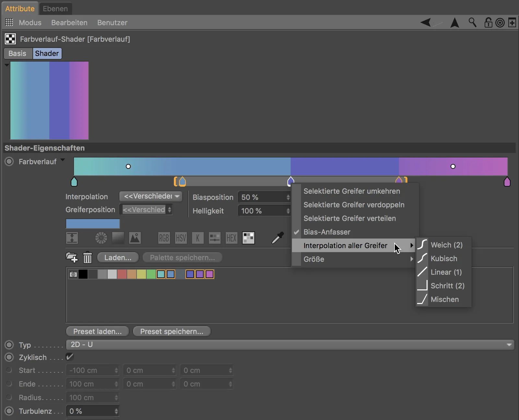Toggle Turbulenz animation radio circle

9,411
